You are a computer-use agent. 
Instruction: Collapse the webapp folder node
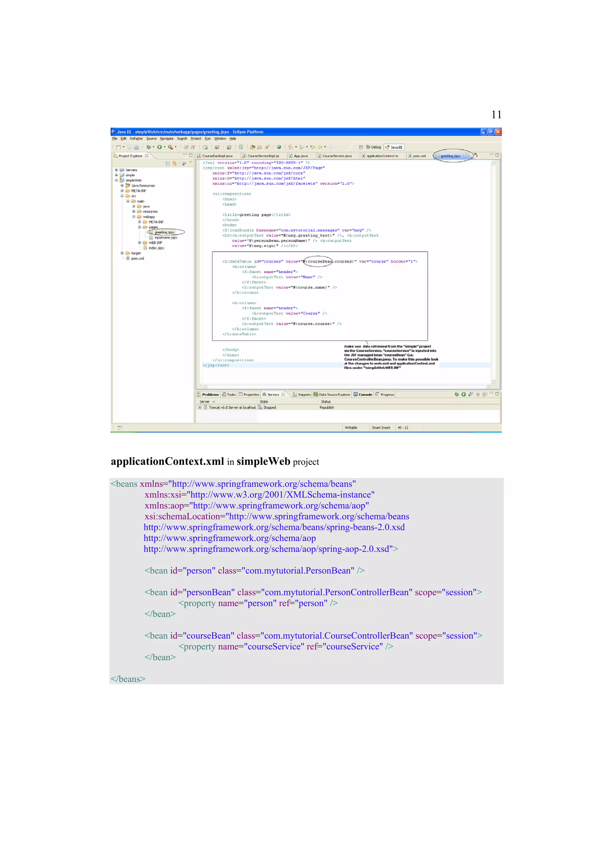coord(134,217)
